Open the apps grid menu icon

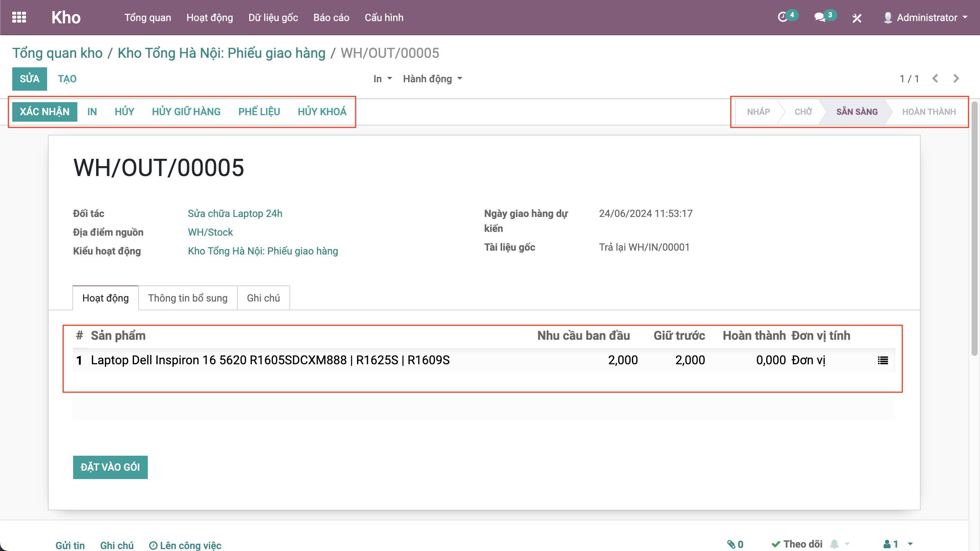point(19,18)
